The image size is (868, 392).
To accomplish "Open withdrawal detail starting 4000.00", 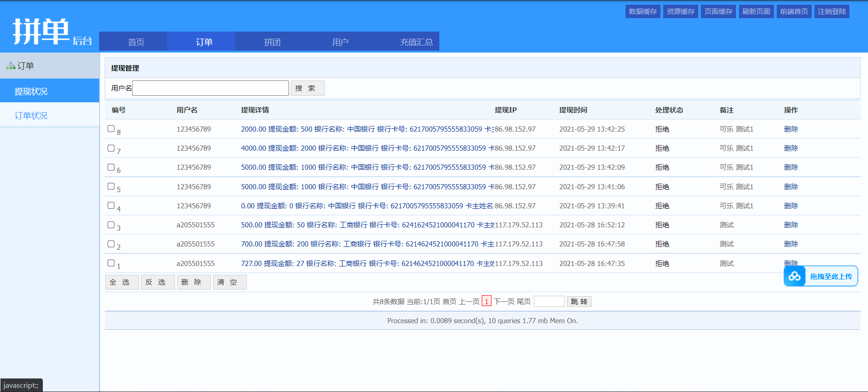I will pyautogui.click(x=367, y=148).
